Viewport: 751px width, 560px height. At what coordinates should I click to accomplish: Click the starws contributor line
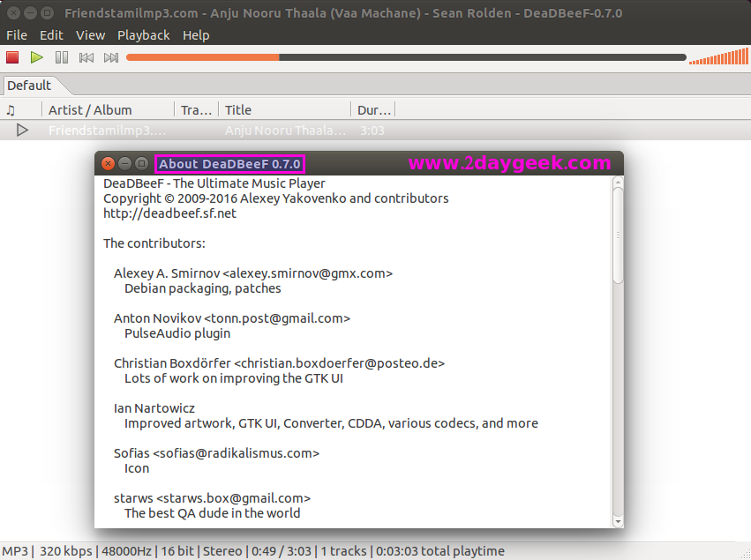pos(212,498)
